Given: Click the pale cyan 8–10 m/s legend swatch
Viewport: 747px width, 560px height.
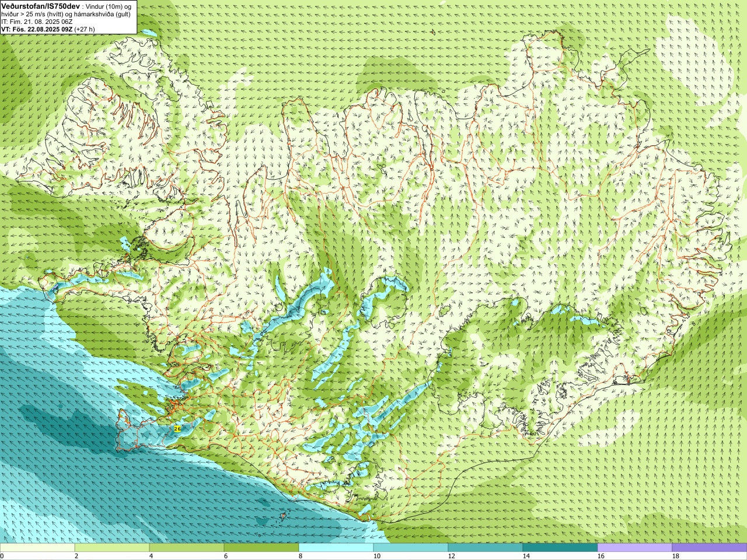Looking at the screenshot, I should tap(336, 548).
